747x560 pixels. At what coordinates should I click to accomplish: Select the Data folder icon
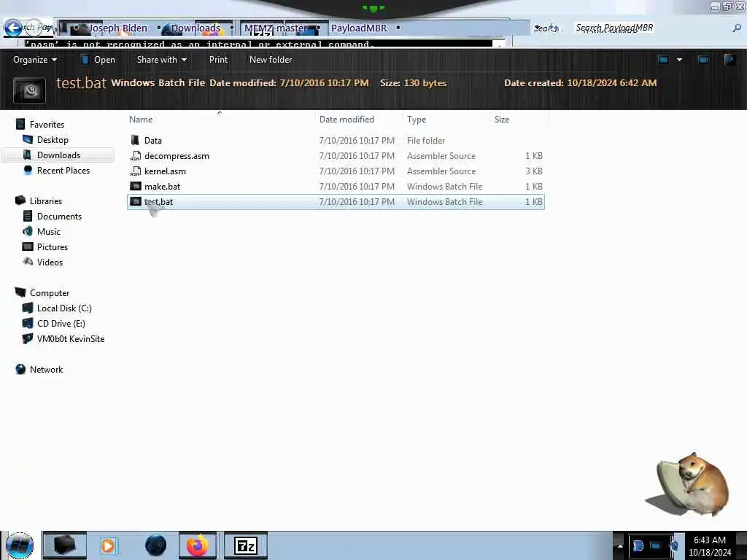(x=135, y=140)
